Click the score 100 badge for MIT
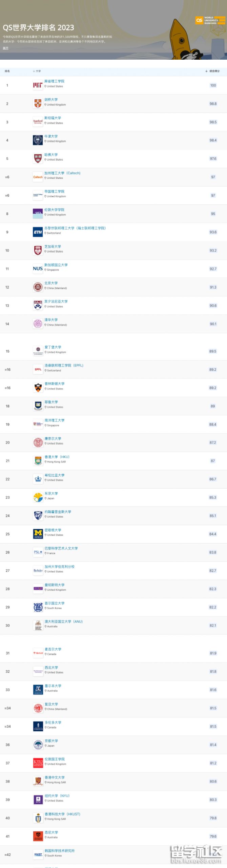The width and height of the screenshot is (227, 868). point(213,85)
